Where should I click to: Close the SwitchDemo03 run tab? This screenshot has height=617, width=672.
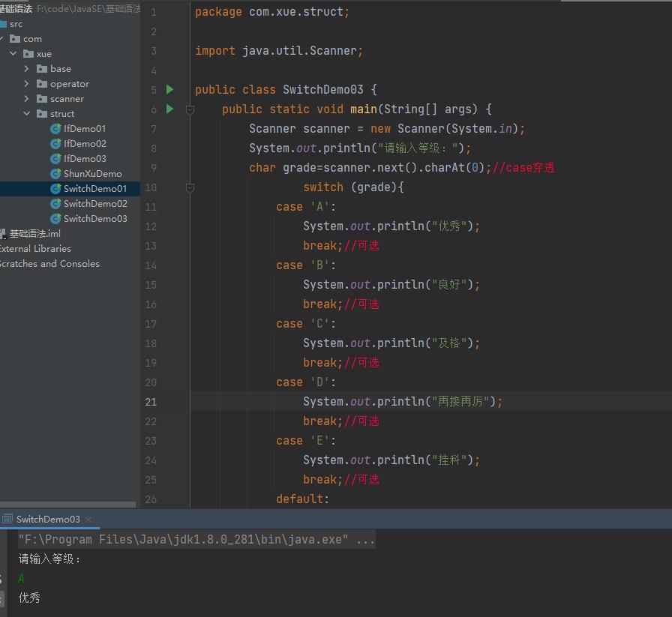tap(88, 520)
